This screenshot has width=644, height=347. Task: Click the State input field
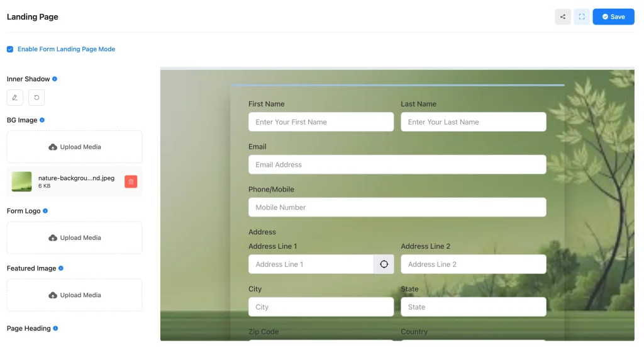pos(474,307)
